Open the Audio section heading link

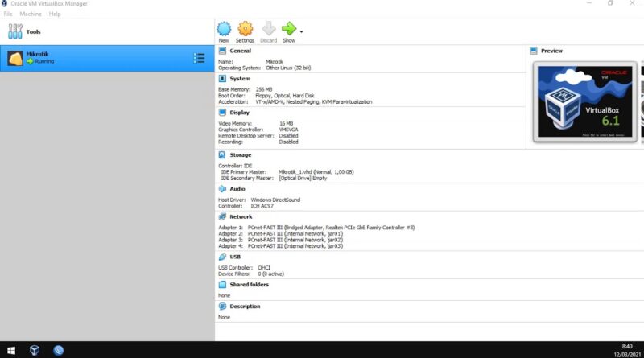(237, 189)
